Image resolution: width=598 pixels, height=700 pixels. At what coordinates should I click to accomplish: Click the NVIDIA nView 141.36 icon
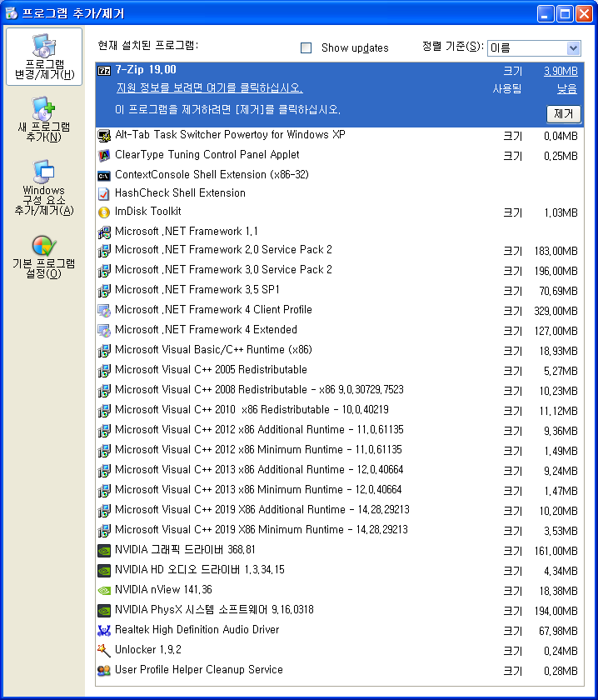point(104,591)
